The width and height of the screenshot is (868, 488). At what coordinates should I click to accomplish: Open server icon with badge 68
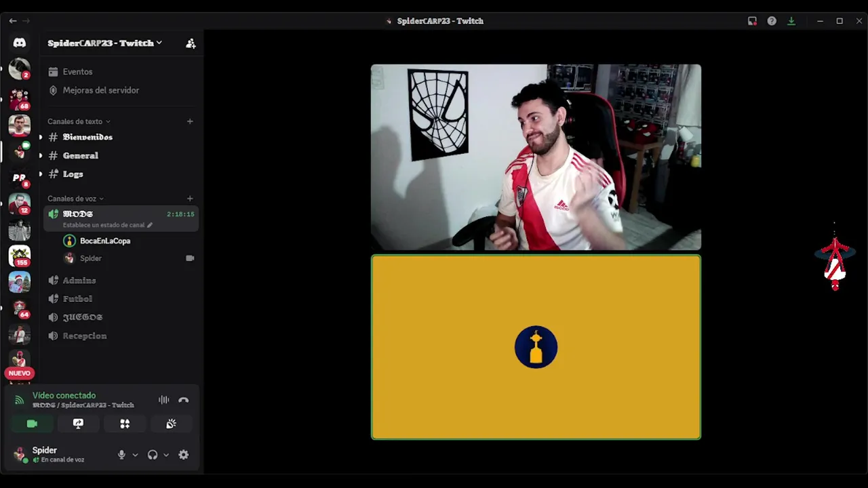tap(19, 99)
